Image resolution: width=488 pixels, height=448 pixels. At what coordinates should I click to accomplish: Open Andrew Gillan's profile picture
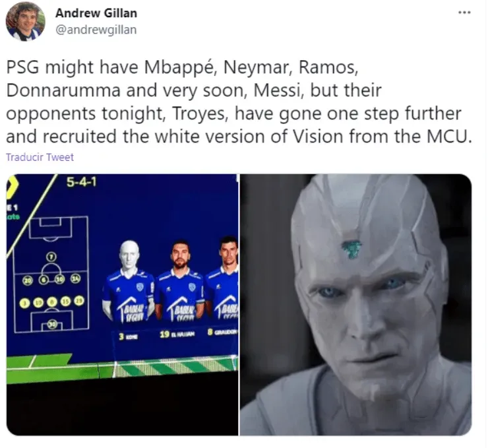(25, 21)
